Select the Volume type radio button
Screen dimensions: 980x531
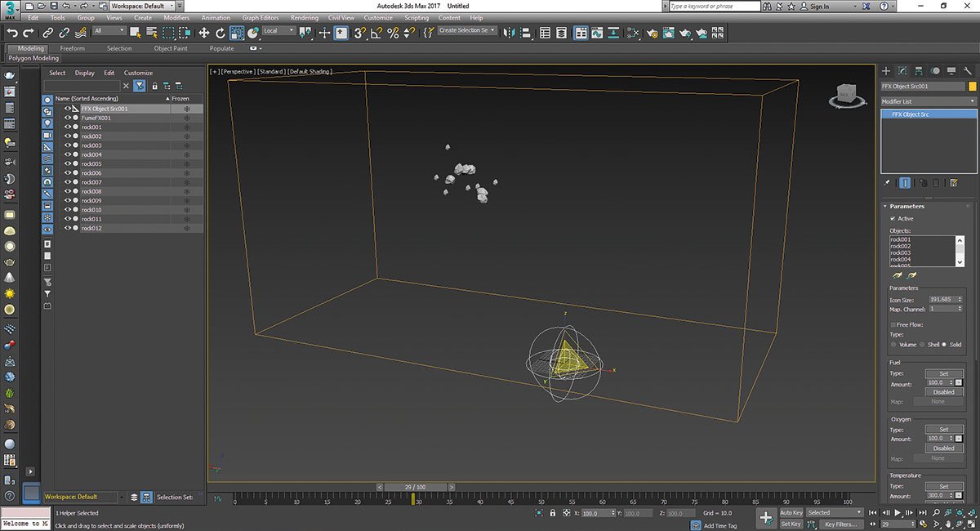click(x=893, y=344)
